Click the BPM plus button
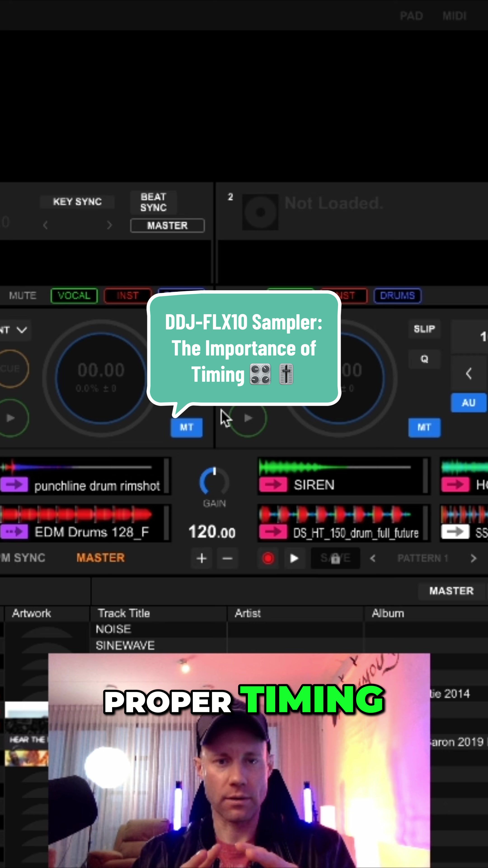The image size is (488, 868). tap(201, 558)
